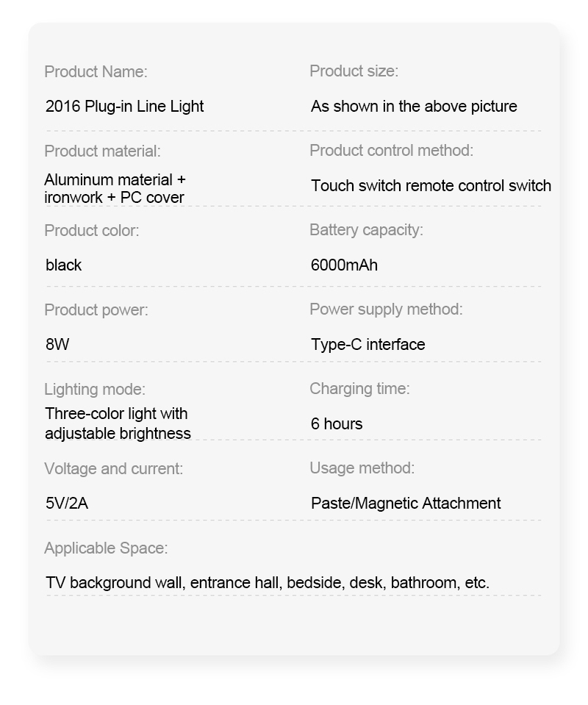Screen dimensions: 588x705
Task: Click the Paste/Magnetic Attachment text
Action: 406,503
